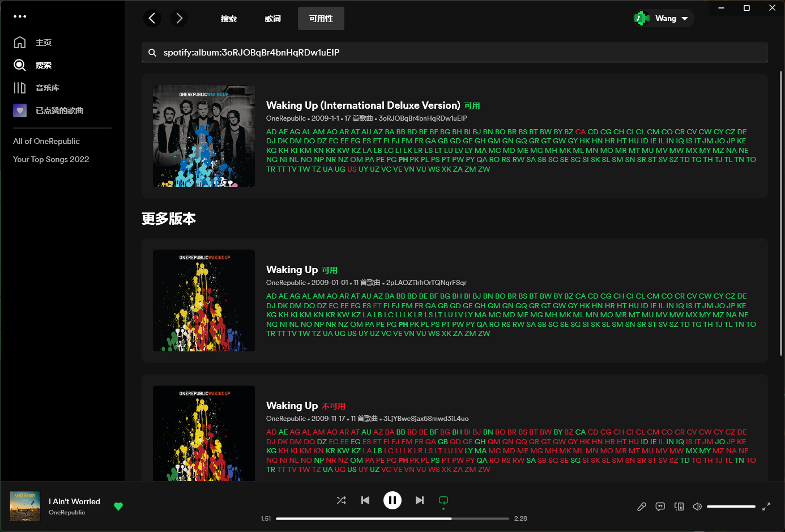This screenshot has width=785, height=532.
Task: Open the I Ain't Worried song title
Action: [74, 501]
